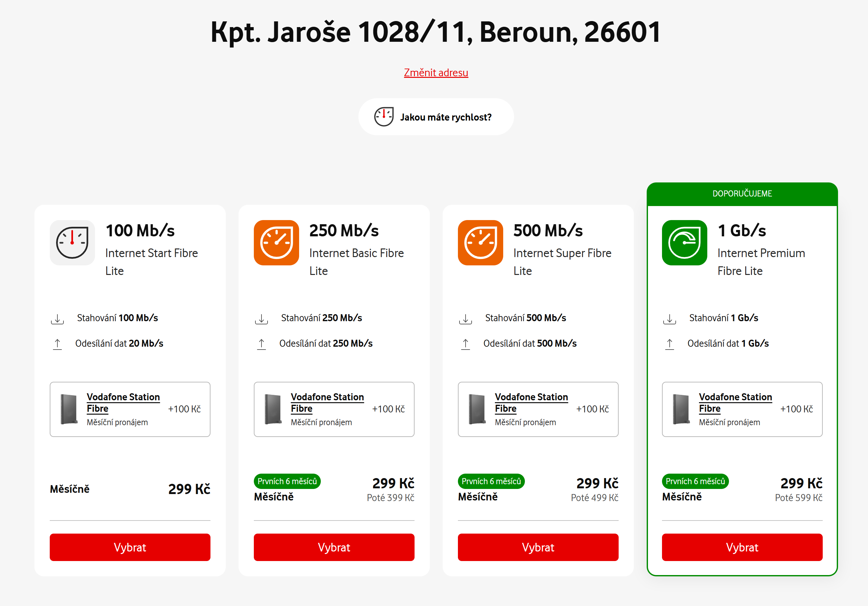The height and width of the screenshot is (606, 868).
Task: Click the upload arrow icon for 250 Mb/s plan
Action: click(261, 344)
